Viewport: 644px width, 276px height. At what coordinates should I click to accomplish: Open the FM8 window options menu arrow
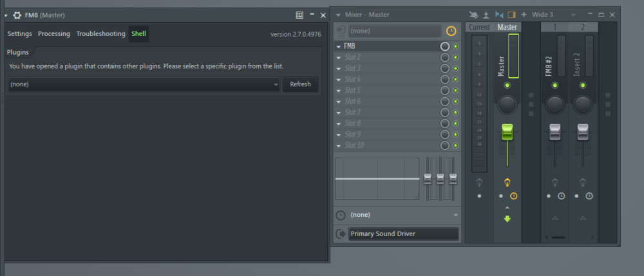[6, 15]
